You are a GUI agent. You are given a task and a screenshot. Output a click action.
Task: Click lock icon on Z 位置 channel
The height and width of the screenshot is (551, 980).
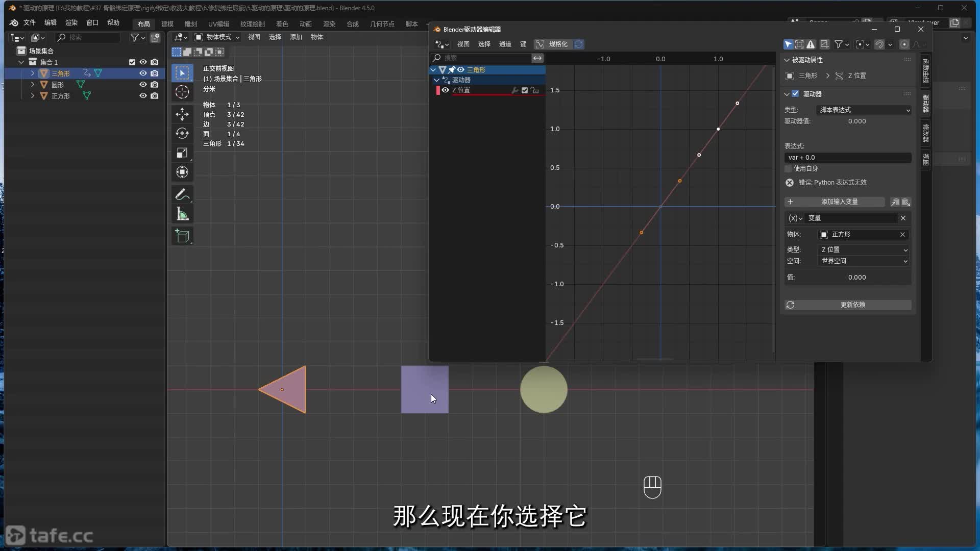(x=534, y=90)
